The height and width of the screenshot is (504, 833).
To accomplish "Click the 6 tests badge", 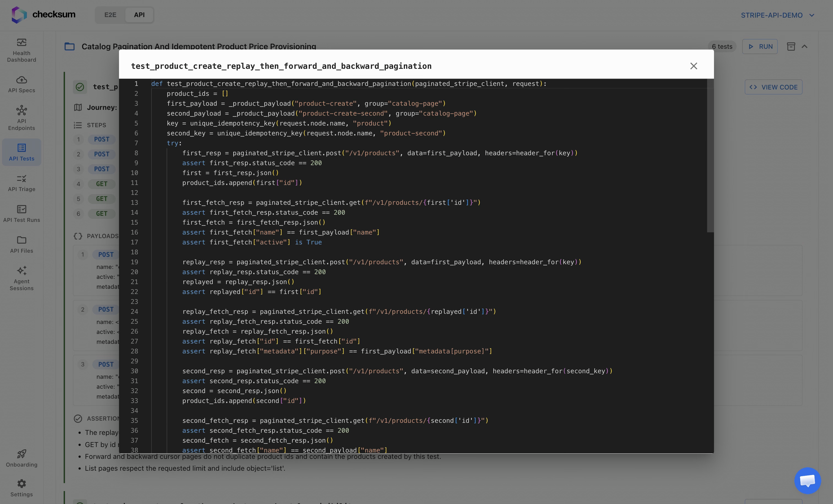I will tap(722, 47).
